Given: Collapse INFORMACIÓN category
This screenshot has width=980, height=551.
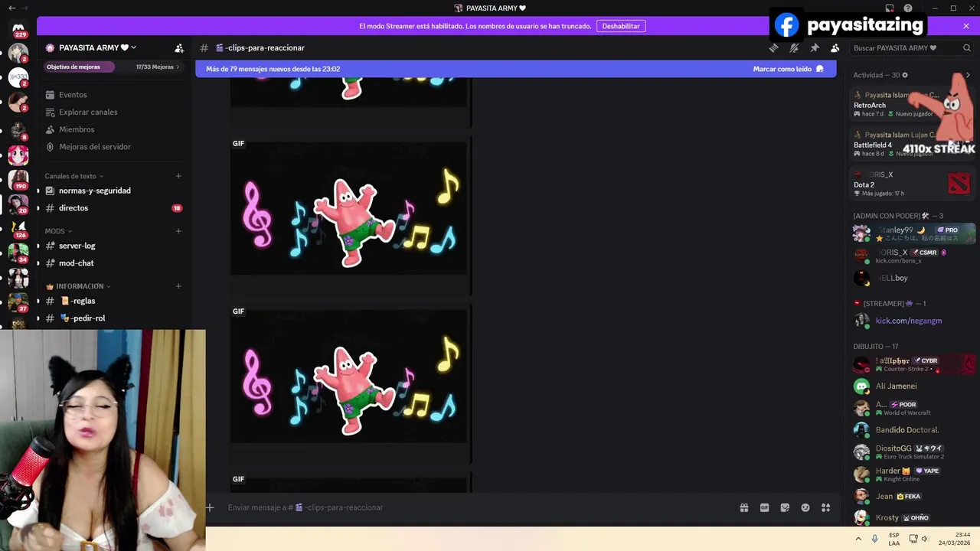Looking at the screenshot, I should [x=78, y=286].
